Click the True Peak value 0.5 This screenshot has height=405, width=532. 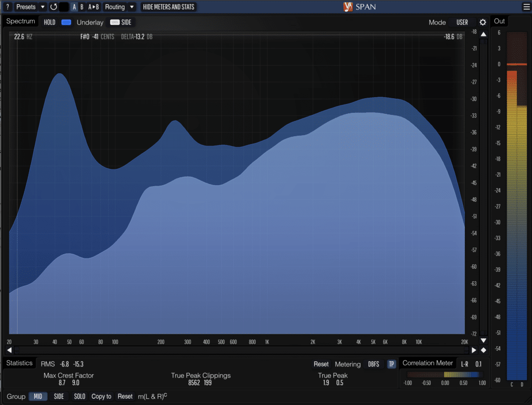click(x=340, y=383)
